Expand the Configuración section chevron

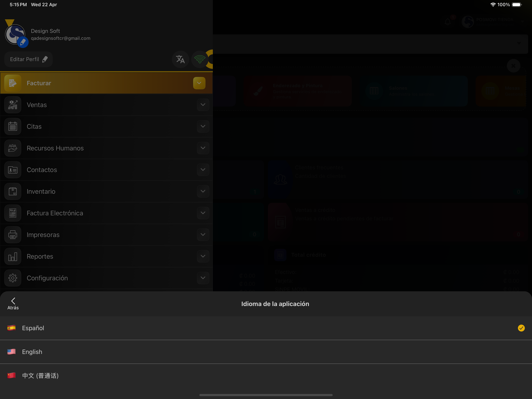click(x=203, y=278)
